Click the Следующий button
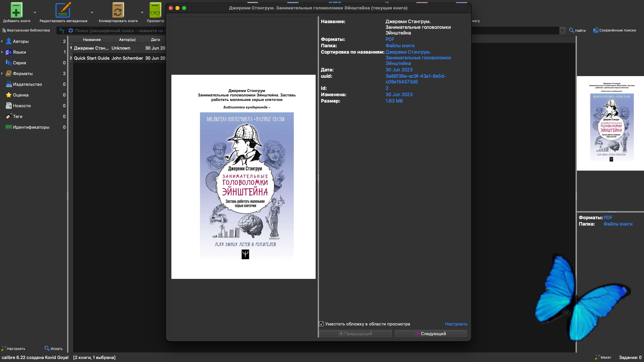644x362 pixels. coord(431,334)
